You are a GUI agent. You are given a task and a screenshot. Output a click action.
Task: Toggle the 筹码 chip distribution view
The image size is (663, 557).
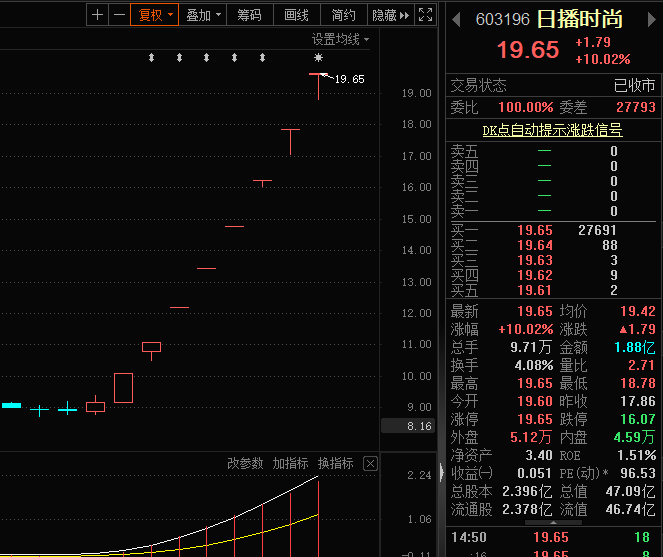pos(249,15)
